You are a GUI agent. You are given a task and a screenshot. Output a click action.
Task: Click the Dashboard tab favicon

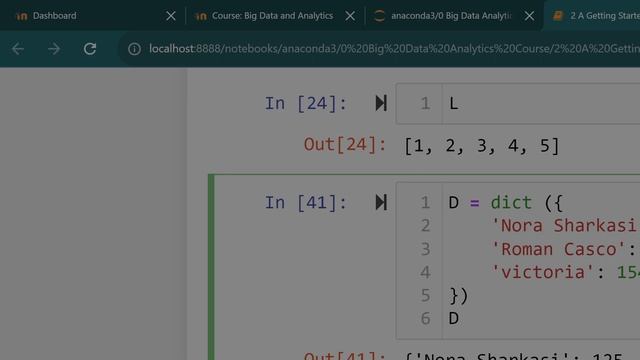point(22,16)
